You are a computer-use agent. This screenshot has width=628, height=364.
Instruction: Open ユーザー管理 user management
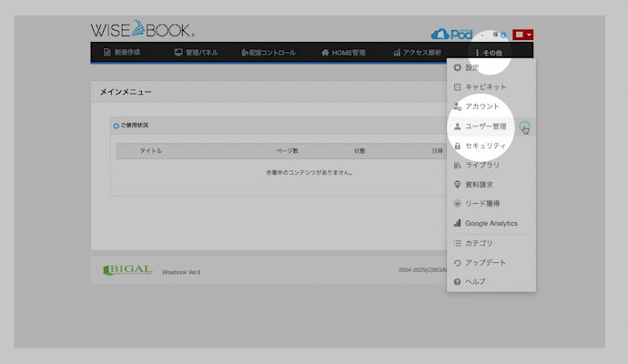point(491,126)
